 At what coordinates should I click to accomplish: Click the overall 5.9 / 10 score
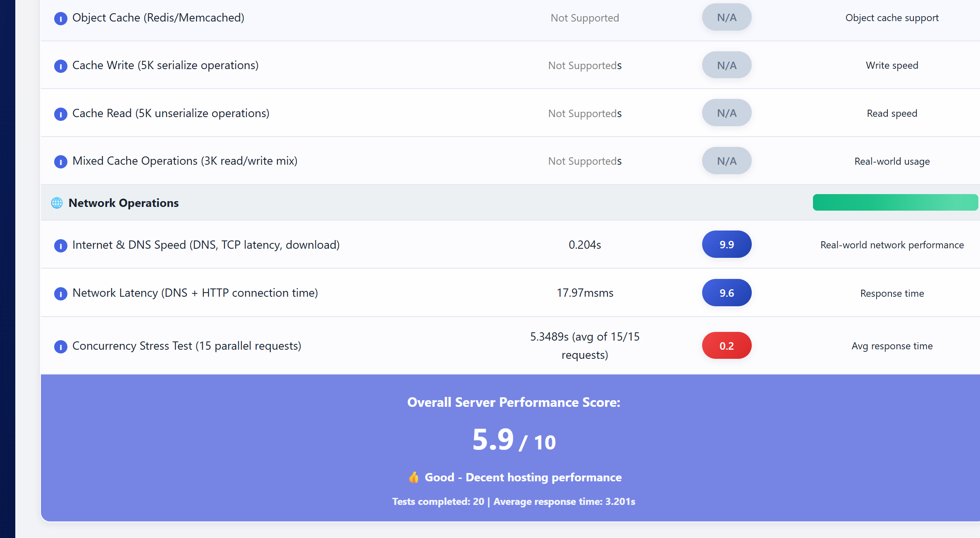click(x=514, y=440)
